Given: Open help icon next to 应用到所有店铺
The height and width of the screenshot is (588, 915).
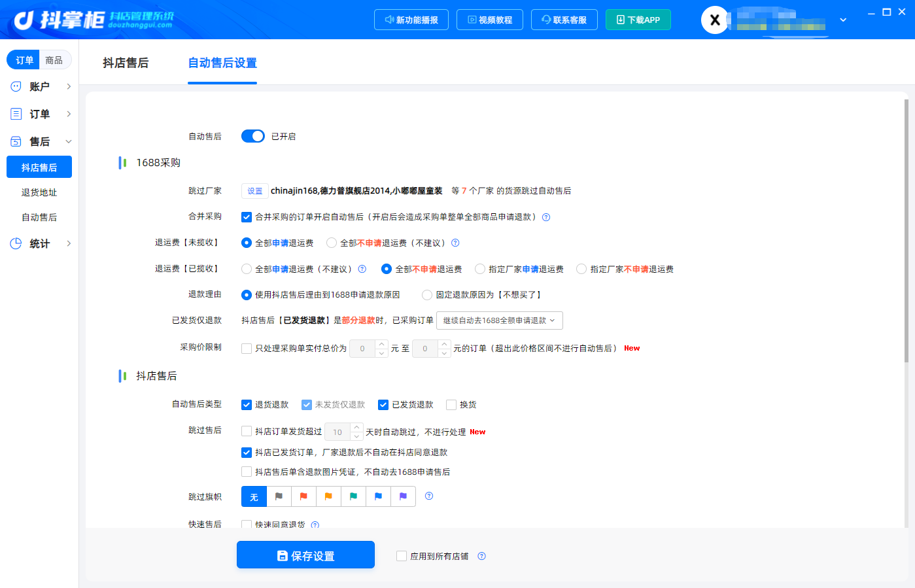Looking at the screenshot, I should tap(481, 556).
